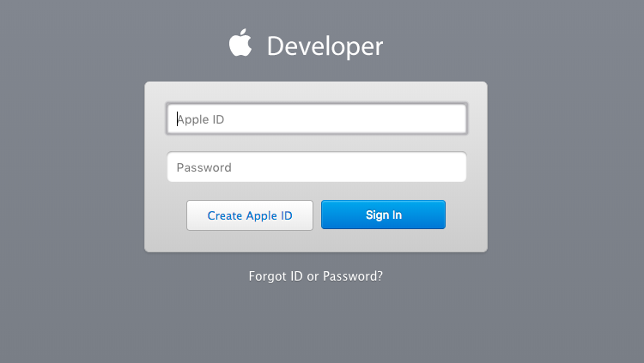Place cursor in the Apple ID text box

coord(317,119)
